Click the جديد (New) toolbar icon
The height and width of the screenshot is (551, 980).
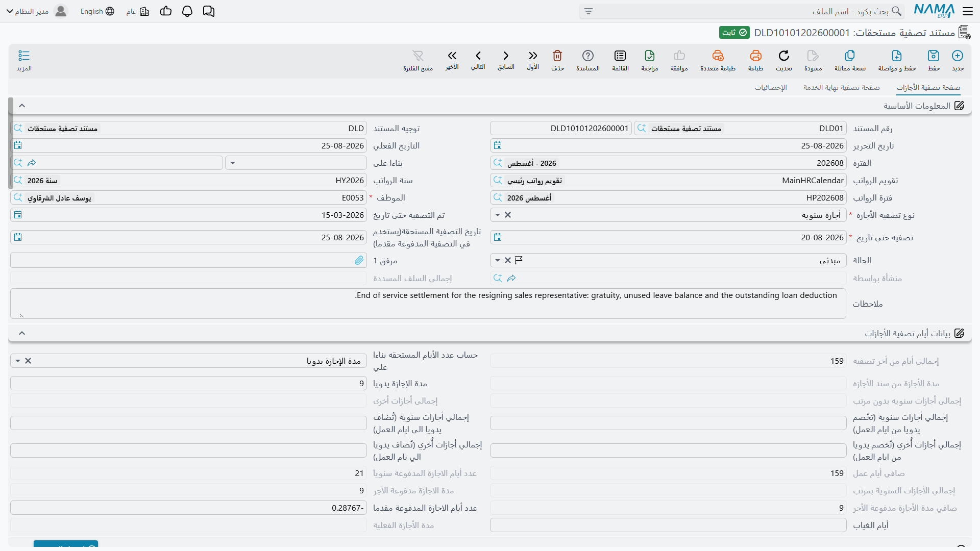(958, 56)
